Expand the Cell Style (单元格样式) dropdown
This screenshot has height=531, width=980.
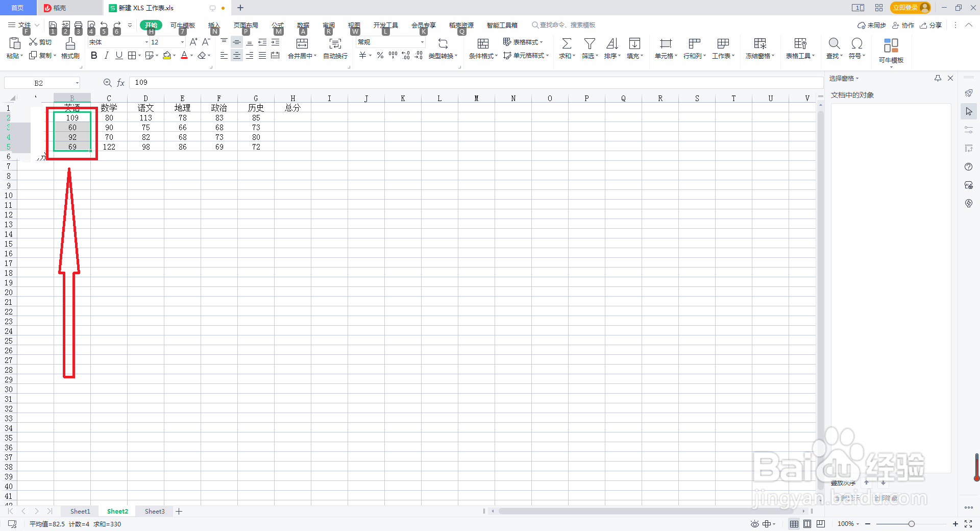pos(547,56)
